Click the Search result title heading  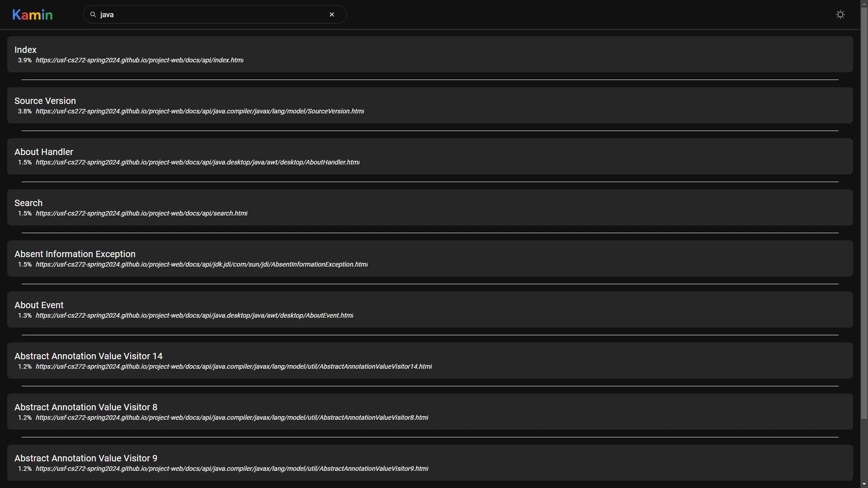[28, 202]
